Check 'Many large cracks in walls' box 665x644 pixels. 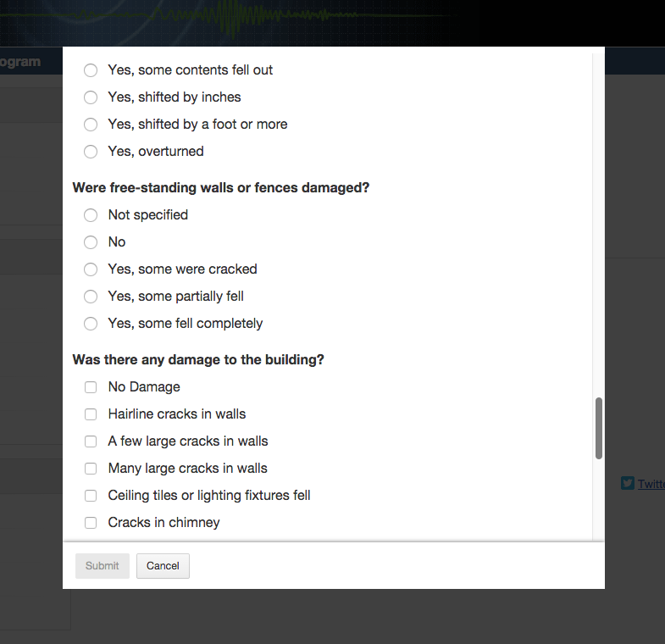(91, 469)
